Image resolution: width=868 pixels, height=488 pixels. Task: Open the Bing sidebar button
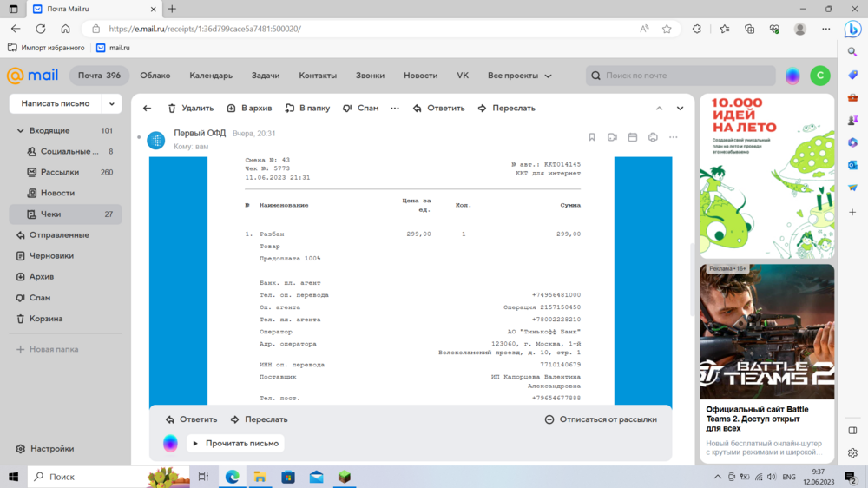click(852, 29)
